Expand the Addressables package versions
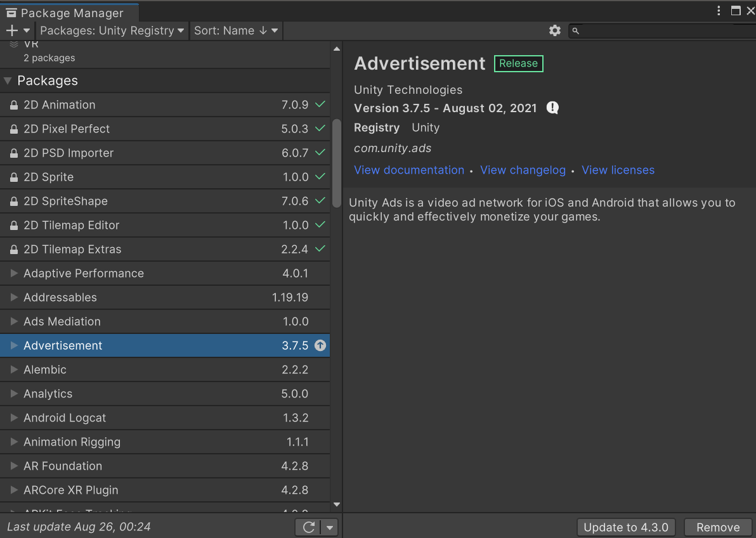 (14, 297)
